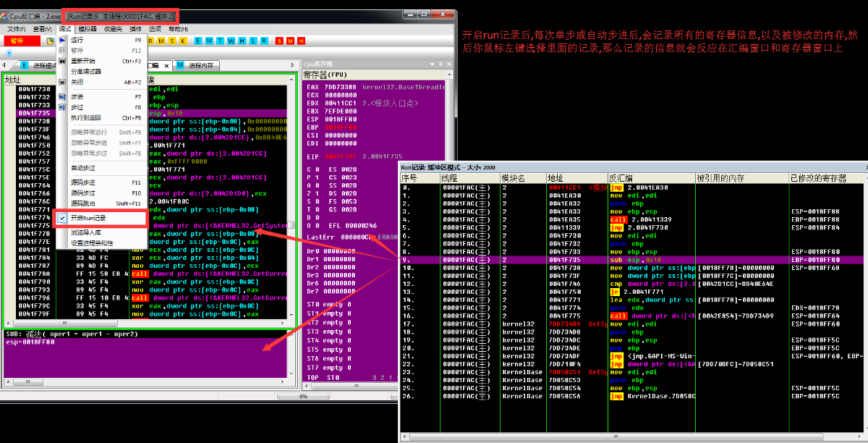Click the blue T toolbar icon
Screen dimensions: 868x443
(220, 41)
